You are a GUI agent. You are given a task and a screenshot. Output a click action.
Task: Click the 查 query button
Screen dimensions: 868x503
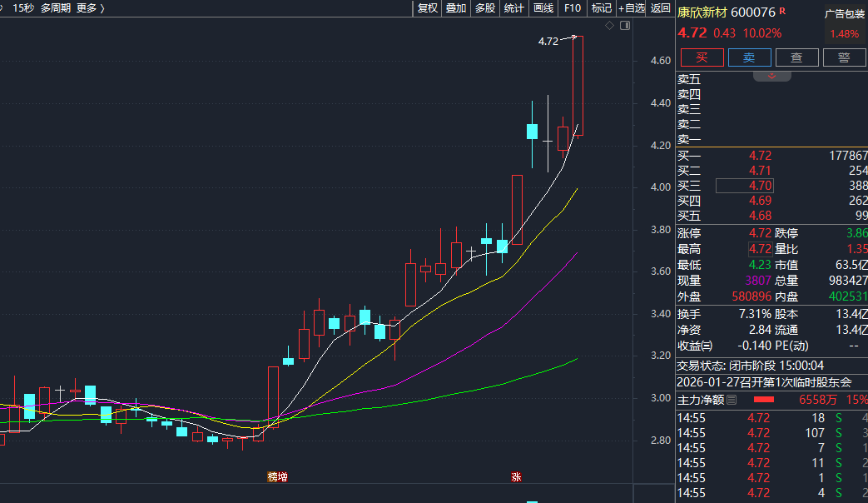click(796, 57)
